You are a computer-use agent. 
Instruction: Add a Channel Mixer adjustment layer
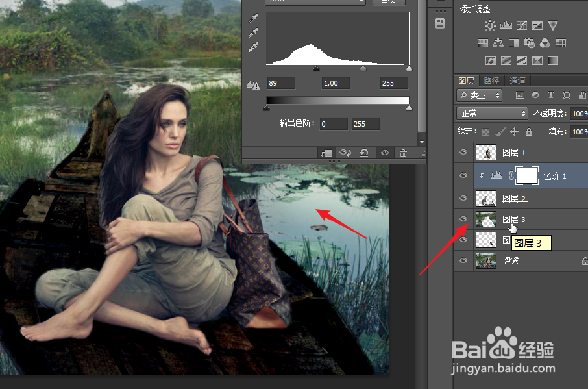[545, 43]
